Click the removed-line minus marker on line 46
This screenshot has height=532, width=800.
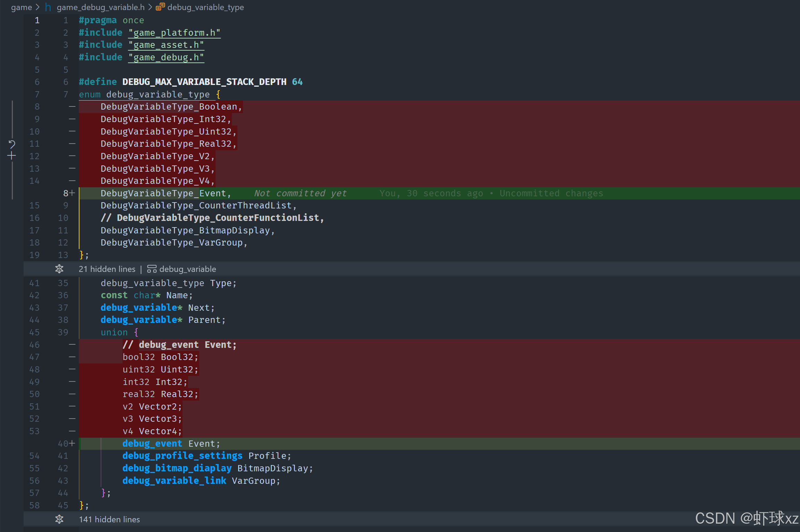tap(72, 345)
